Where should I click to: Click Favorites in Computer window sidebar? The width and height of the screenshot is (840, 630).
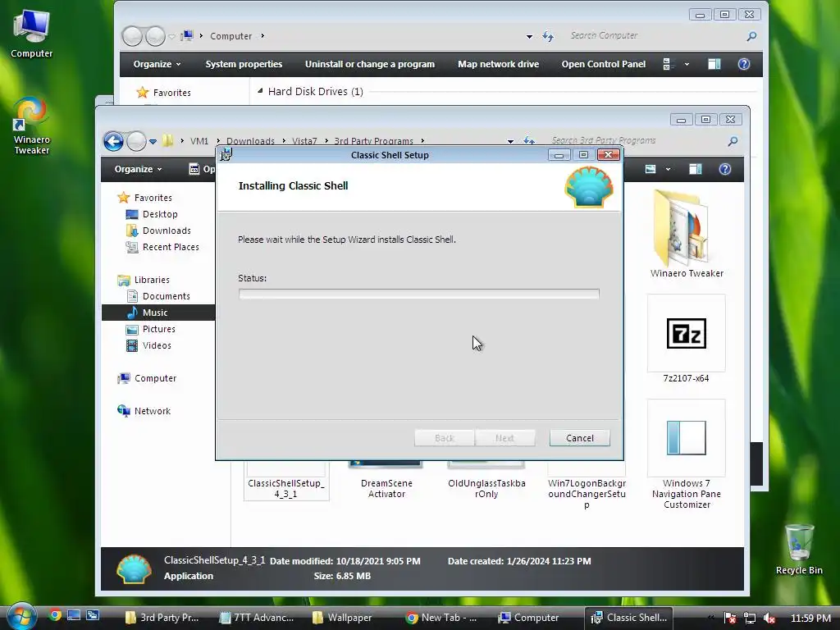click(164, 93)
